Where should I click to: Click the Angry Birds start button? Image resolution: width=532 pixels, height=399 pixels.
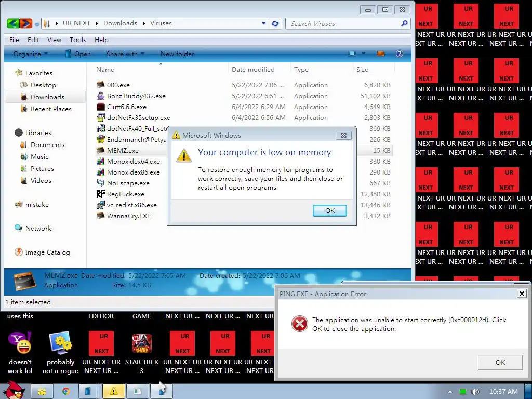[x=14, y=390]
